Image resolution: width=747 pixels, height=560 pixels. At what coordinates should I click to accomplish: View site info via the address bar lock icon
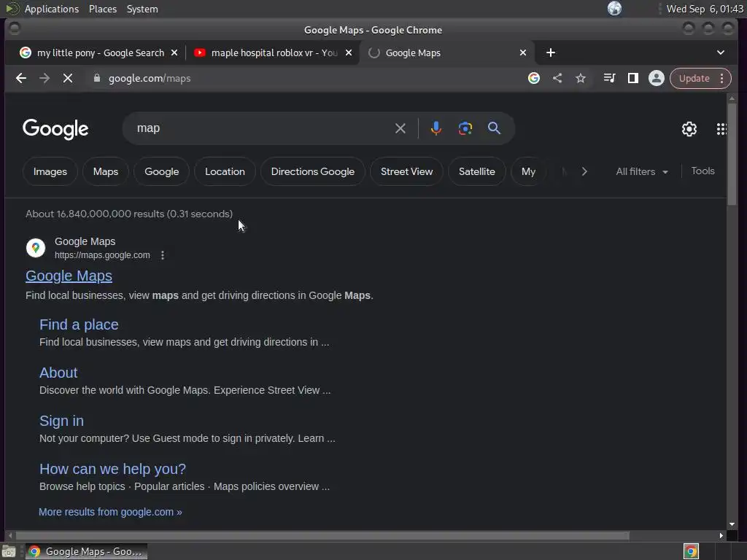pos(97,78)
